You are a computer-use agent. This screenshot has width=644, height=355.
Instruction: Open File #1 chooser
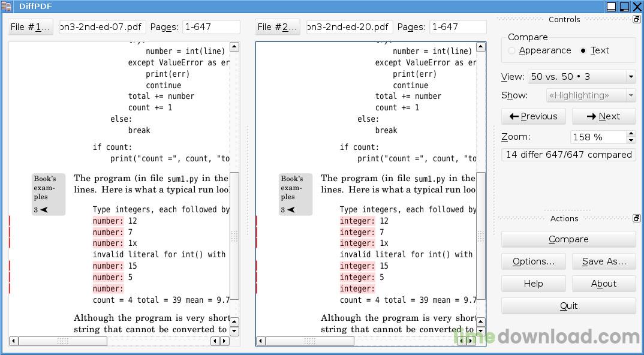click(x=31, y=27)
